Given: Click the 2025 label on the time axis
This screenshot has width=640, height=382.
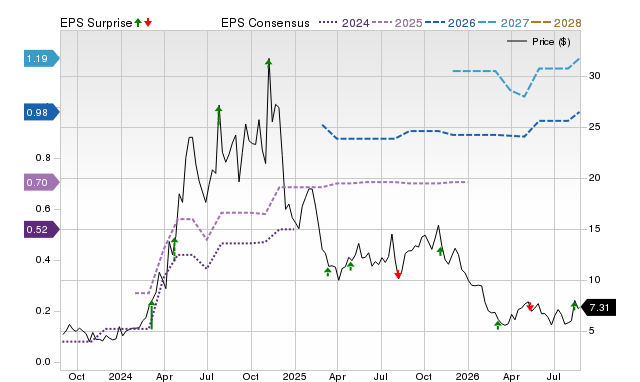Looking at the screenshot, I should (294, 376).
